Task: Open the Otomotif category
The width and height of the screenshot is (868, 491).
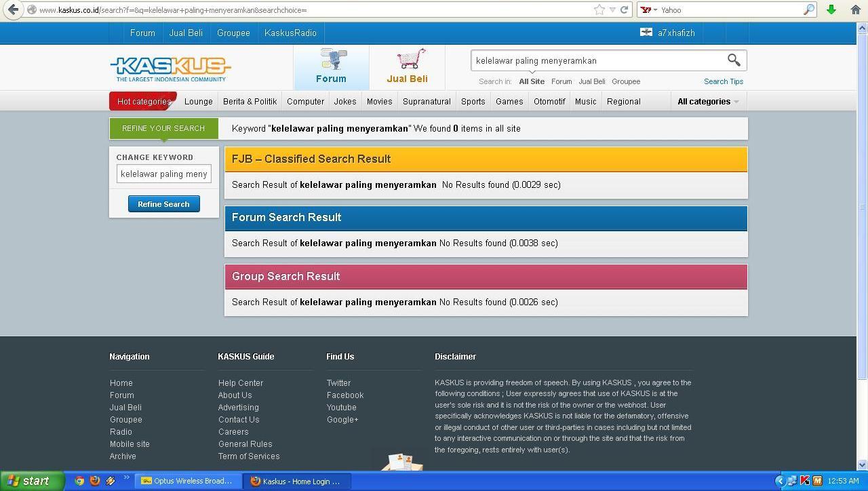Action: pyautogui.click(x=549, y=101)
